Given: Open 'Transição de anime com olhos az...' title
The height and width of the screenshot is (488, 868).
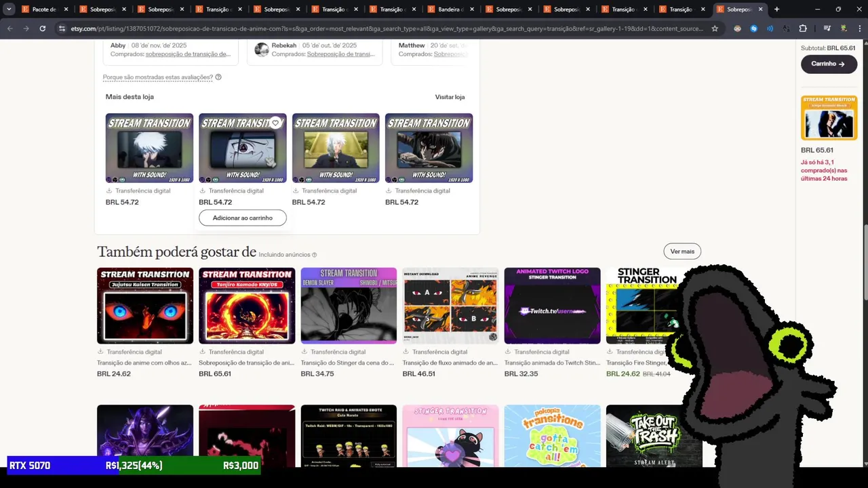Looking at the screenshot, I should click(x=144, y=363).
